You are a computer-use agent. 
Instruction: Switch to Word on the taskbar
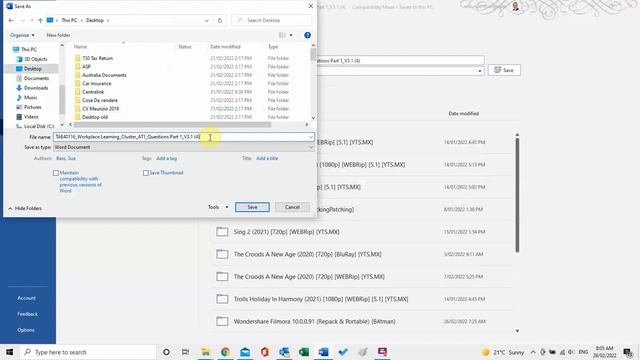tap(323, 352)
